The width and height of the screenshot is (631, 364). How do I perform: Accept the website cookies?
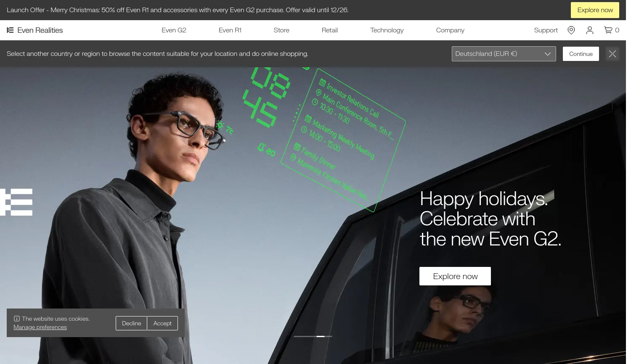coord(162,323)
